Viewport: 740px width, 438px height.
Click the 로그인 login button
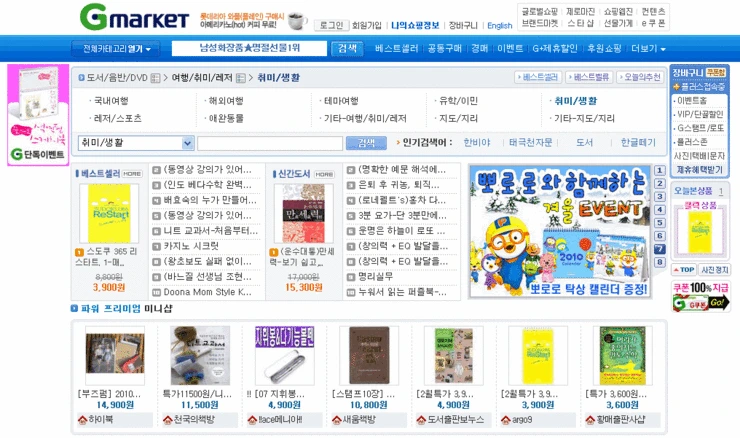tap(331, 25)
